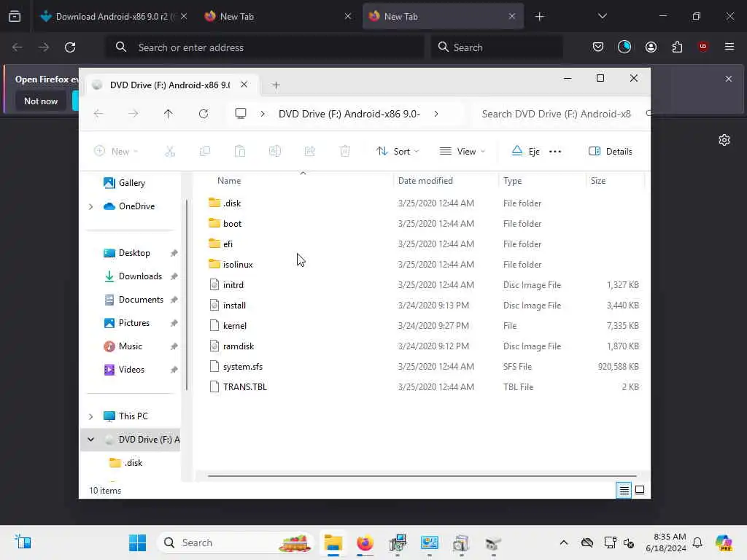The image size is (747, 560).
Task: Open Firefox application hamburger menu
Action: click(729, 47)
